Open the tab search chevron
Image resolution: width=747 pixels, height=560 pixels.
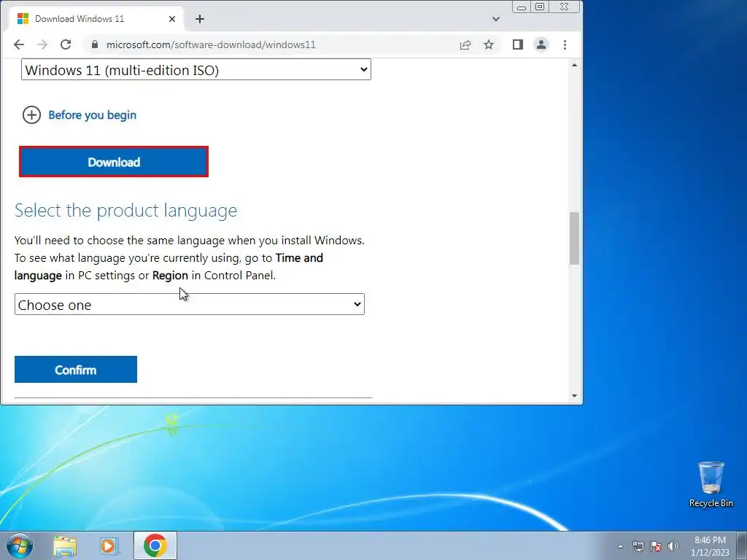click(496, 19)
